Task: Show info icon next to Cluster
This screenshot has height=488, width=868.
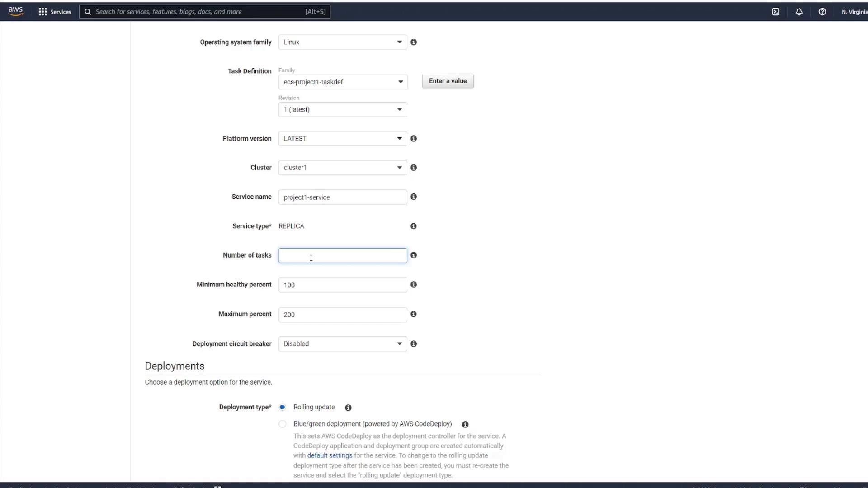Action: point(414,168)
